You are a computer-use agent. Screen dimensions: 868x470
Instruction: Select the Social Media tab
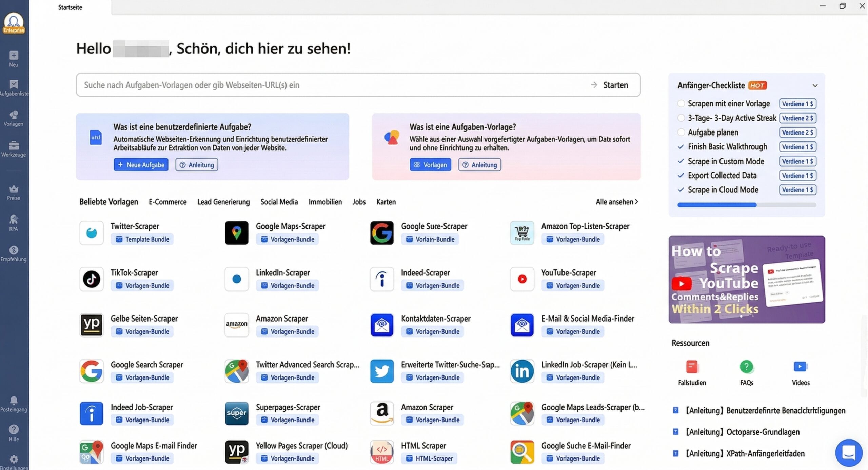click(279, 202)
